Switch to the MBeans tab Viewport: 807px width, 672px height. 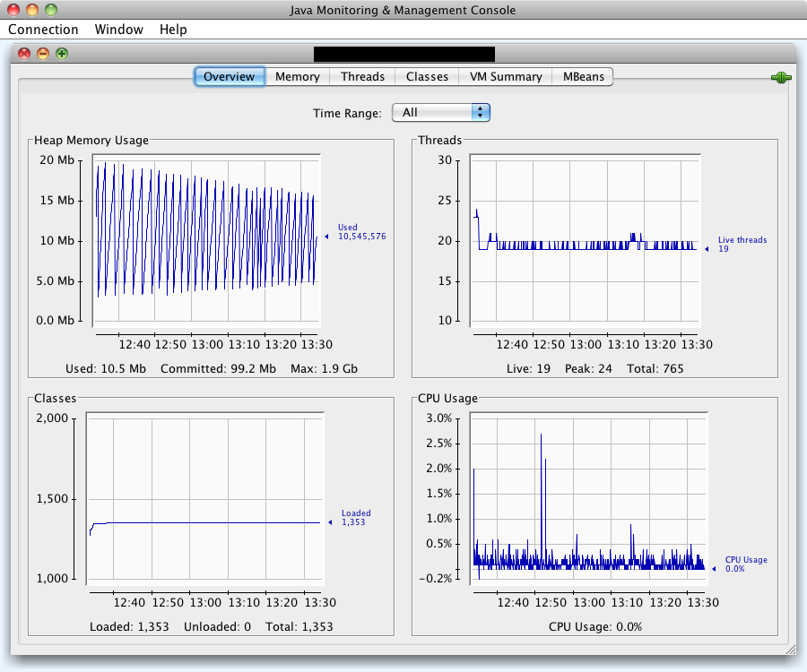click(583, 76)
